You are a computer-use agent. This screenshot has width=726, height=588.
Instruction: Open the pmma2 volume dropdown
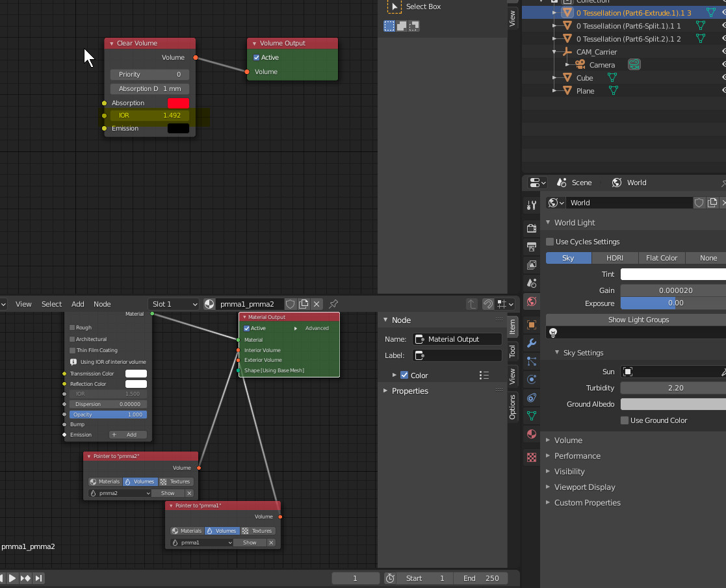click(x=120, y=493)
